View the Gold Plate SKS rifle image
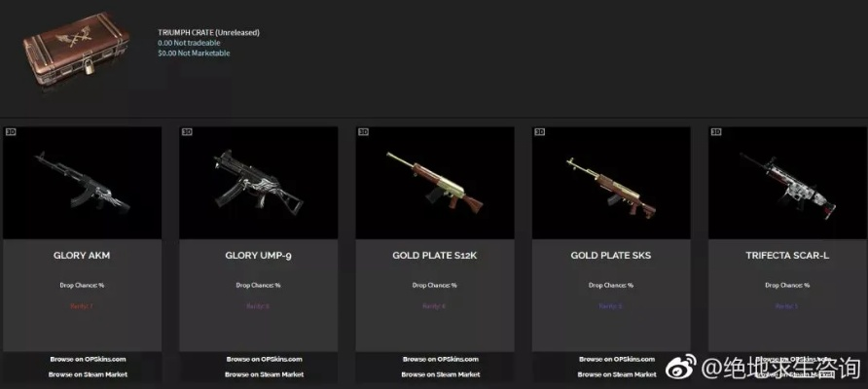Viewport: 868px width, 389px height. [x=611, y=183]
